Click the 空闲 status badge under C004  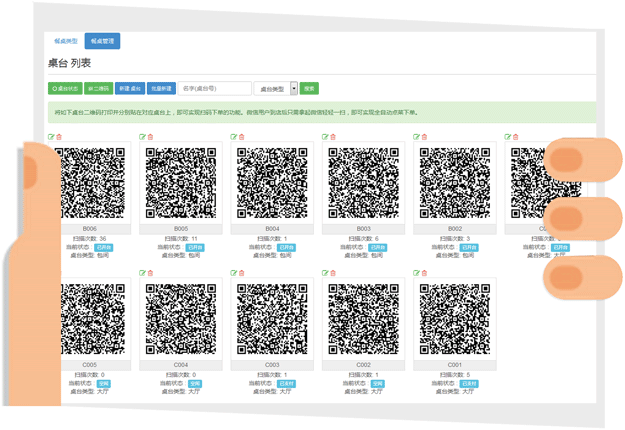tap(195, 384)
